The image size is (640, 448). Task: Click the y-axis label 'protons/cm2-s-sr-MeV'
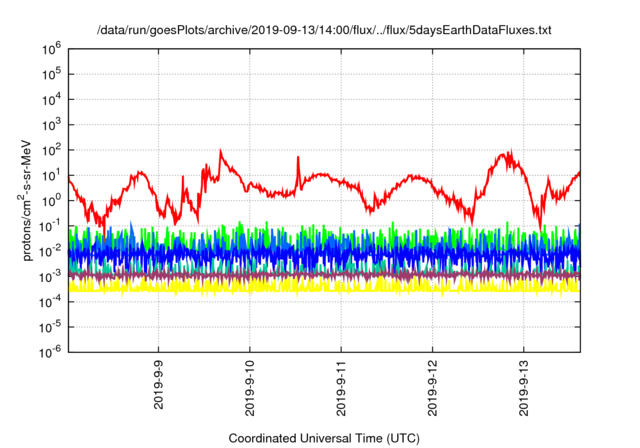26,200
